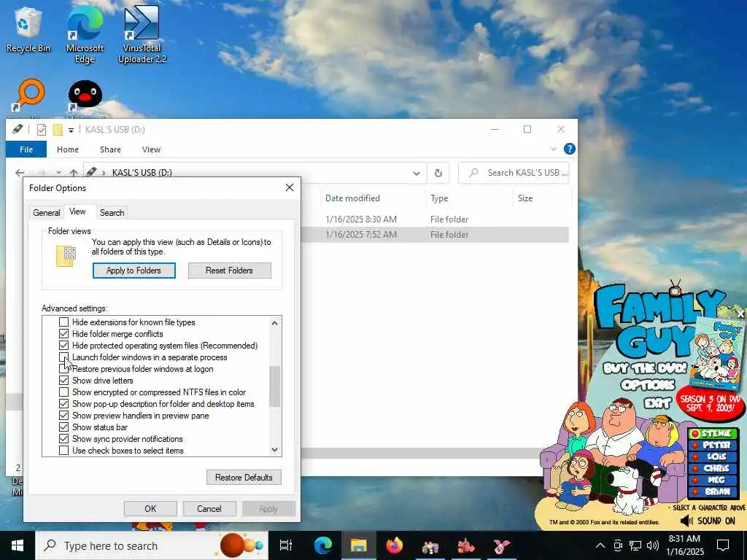Uncheck Show preview handlers in preview pane
The width and height of the screenshot is (747, 560).
click(x=63, y=416)
